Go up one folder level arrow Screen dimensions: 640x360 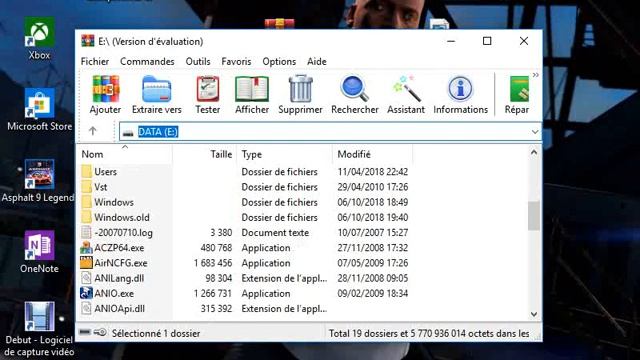[x=93, y=131]
